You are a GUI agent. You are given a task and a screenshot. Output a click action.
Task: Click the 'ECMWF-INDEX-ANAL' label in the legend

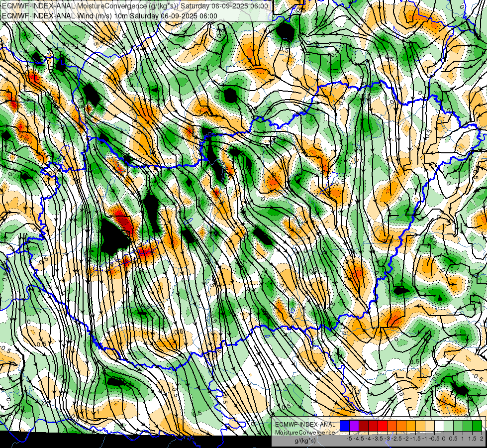pos(305,425)
